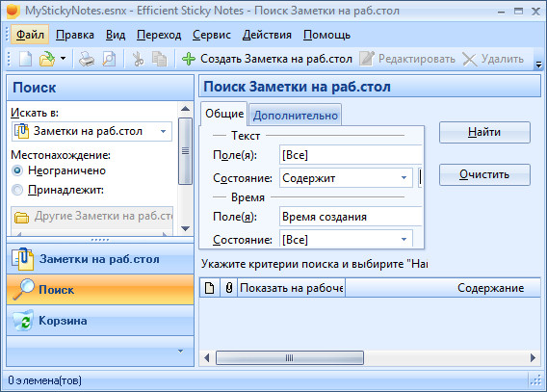
Task: Open the Сервис menu
Action: (x=212, y=35)
